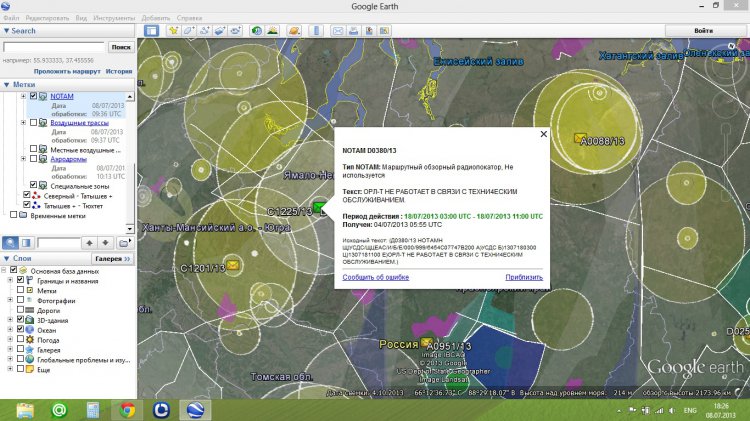The width and height of the screenshot is (750, 421).
Task: Open the Файл menu
Action: [11, 18]
